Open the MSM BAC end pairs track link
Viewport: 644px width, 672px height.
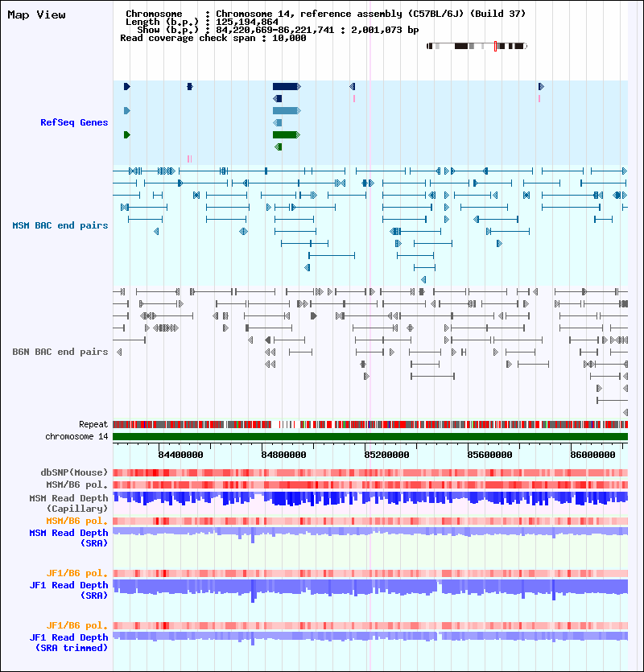[60, 225]
